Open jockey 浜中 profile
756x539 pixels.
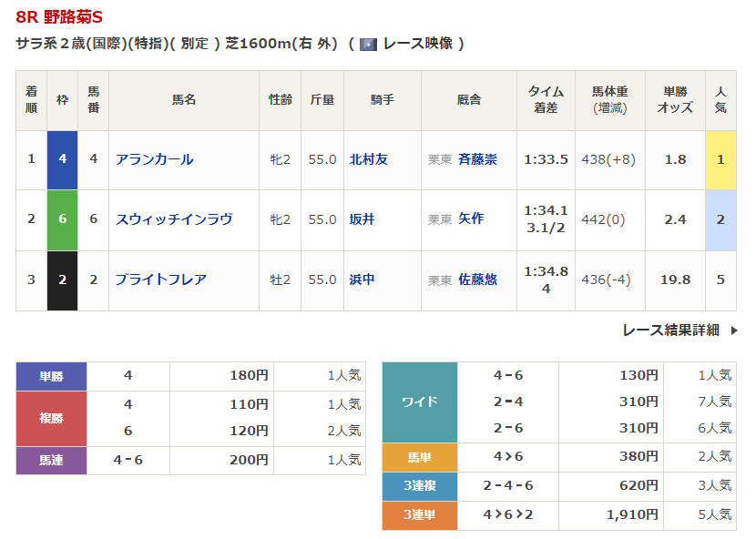[362, 280]
